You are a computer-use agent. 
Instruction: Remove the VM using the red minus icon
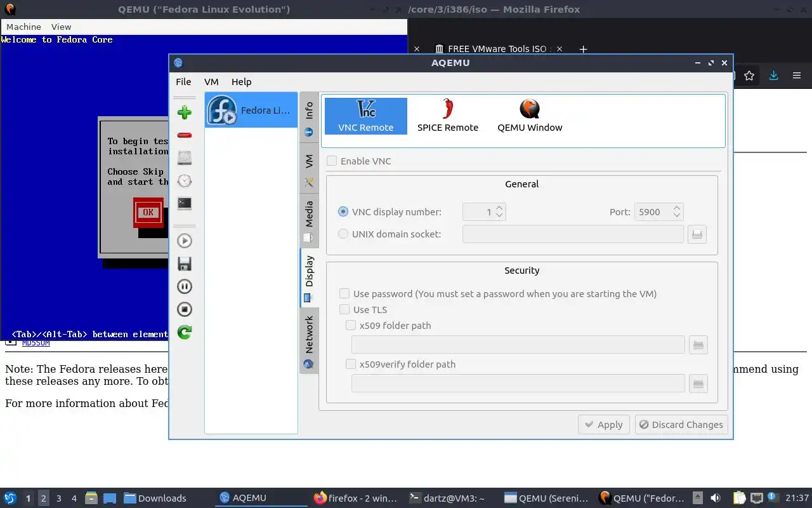point(185,135)
